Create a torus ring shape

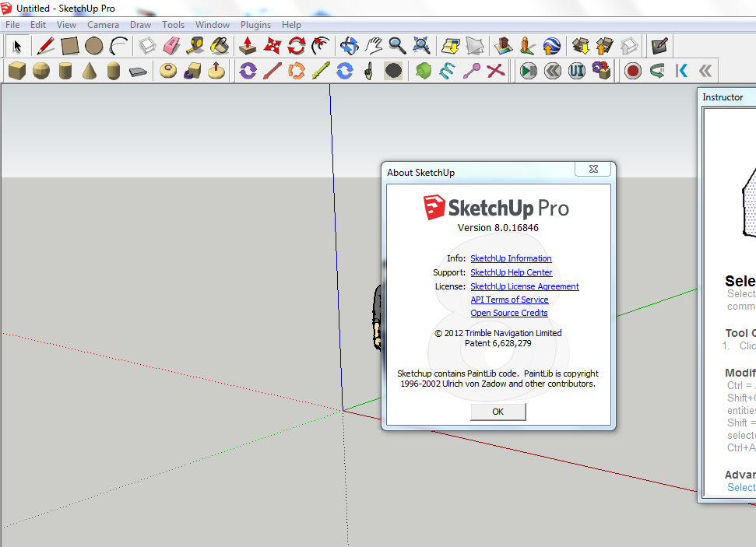coord(168,72)
